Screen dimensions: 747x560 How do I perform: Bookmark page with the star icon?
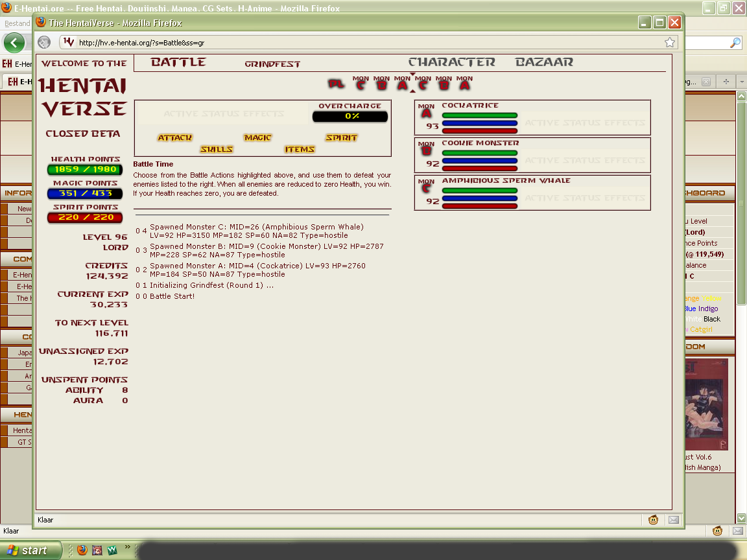coord(670,42)
